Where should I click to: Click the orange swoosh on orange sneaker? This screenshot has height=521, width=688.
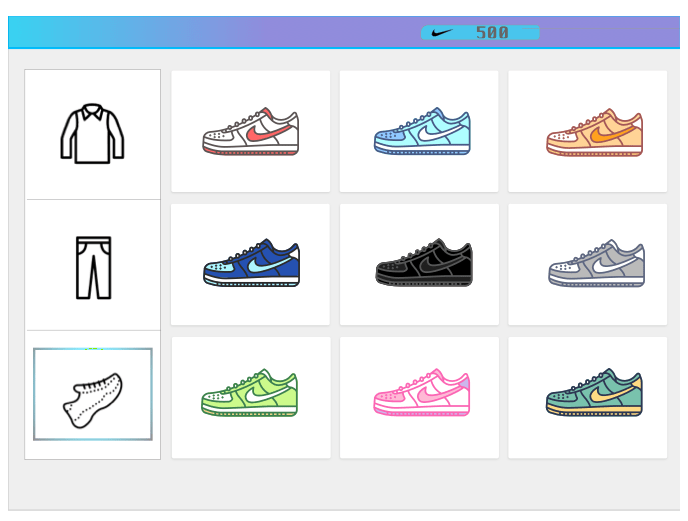tap(612, 133)
